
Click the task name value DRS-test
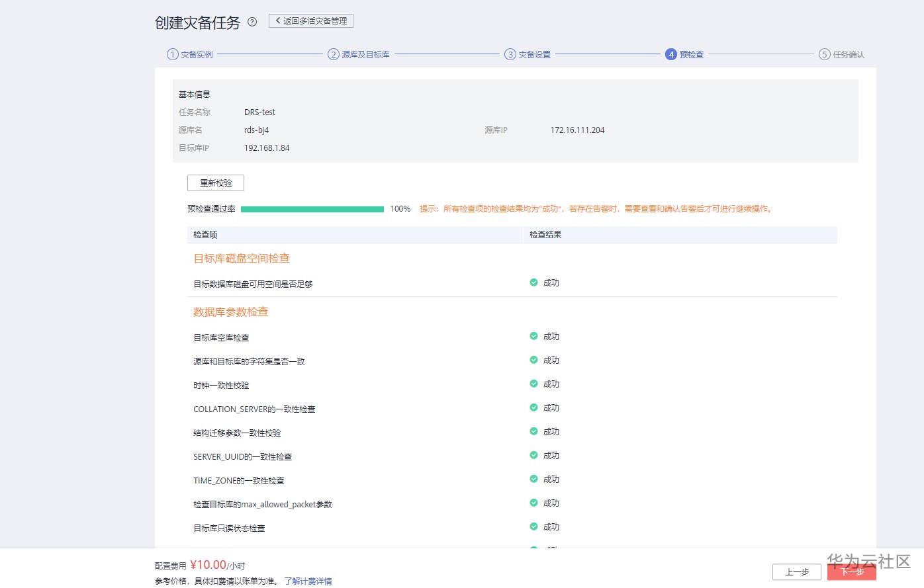click(259, 112)
